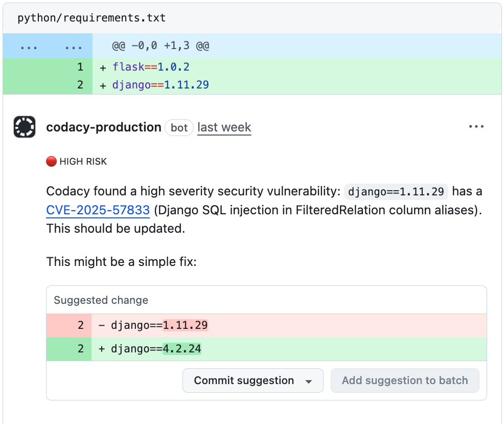
Task: Click the second gutter ellipsis on hunk header
Action: click(x=73, y=46)
